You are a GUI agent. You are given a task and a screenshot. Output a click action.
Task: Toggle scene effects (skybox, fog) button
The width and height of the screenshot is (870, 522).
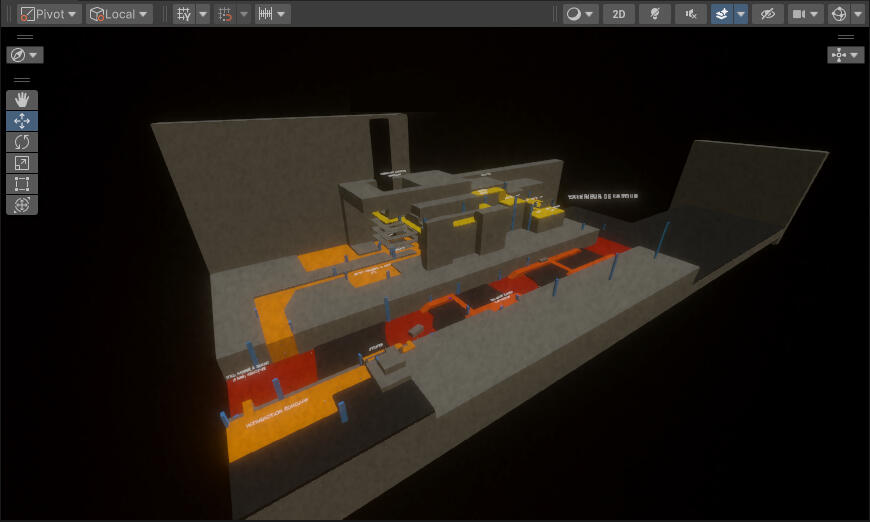(722, 14)
